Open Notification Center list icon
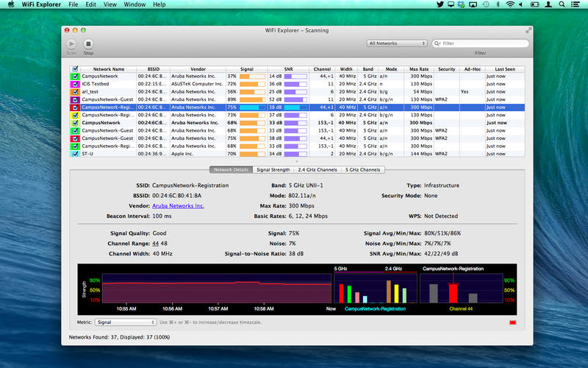The width and height of the screenshot is (588, 368). tap(575, 4)
